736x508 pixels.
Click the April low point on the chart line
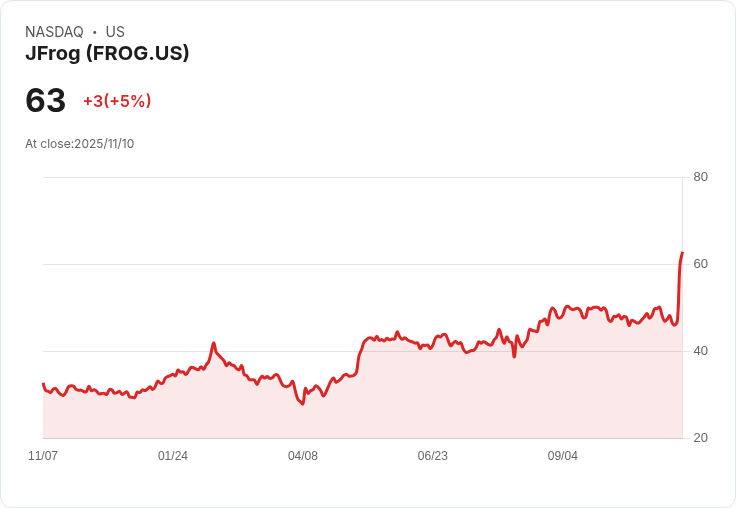point(302,403)
